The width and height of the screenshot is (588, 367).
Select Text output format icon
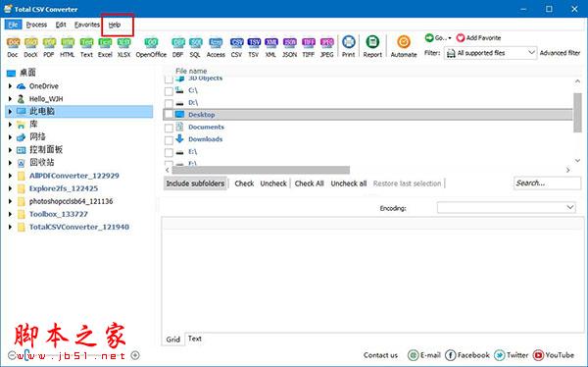click(x=86, y=42)
